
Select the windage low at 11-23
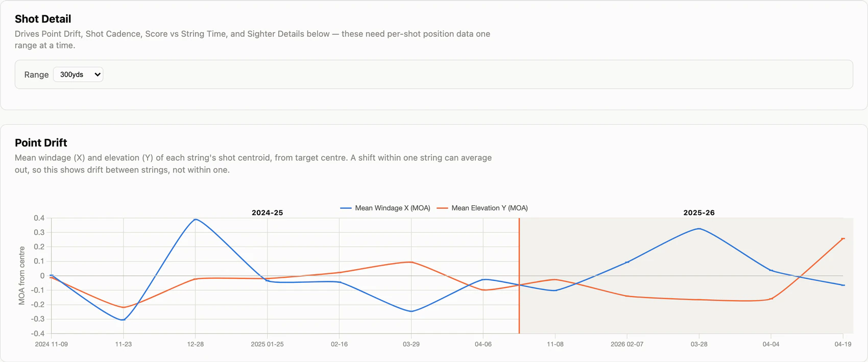click(x=123, y=320)
